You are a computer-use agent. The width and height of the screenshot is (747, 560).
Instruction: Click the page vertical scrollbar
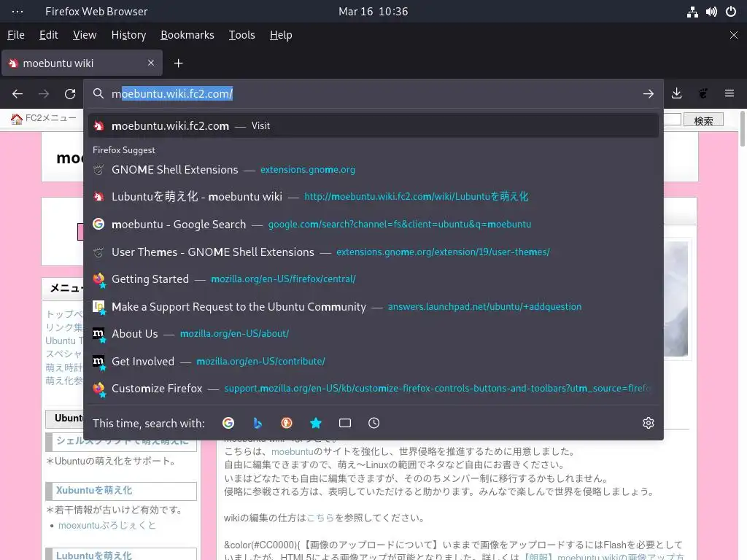coord(742,128)
